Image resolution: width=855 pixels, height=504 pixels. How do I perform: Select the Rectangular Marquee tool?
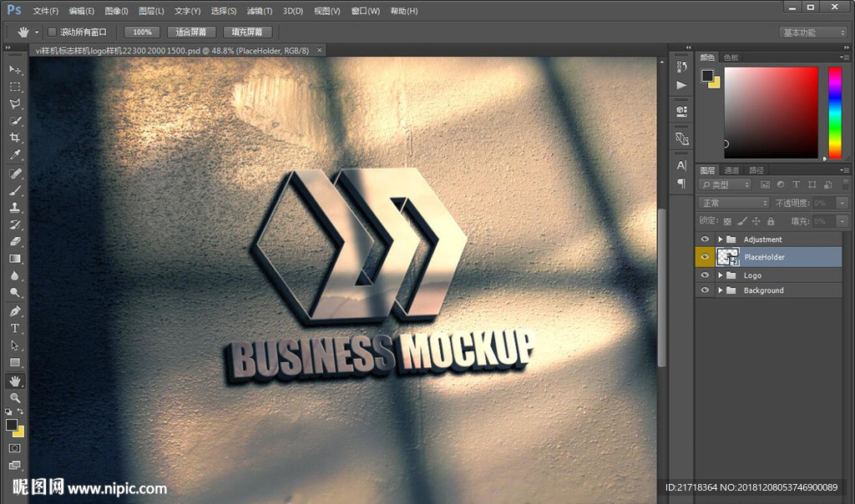[x=15, y=87]
